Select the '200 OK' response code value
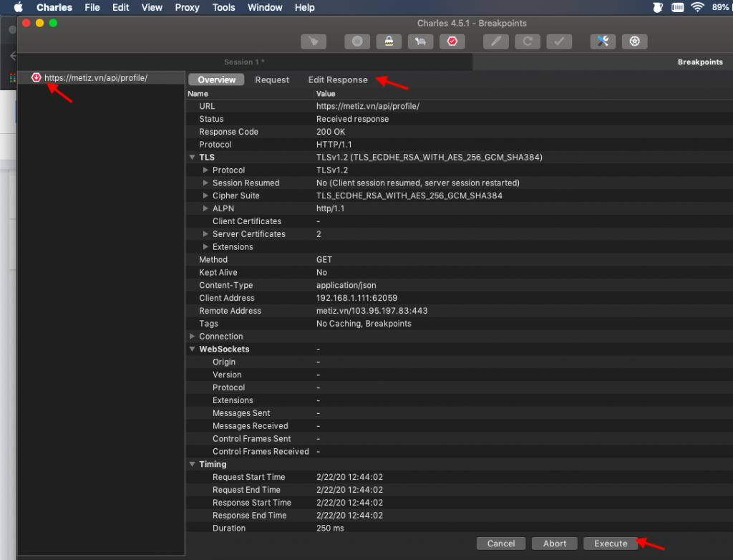This screenshot has height=560, width=733. point(331,132)
